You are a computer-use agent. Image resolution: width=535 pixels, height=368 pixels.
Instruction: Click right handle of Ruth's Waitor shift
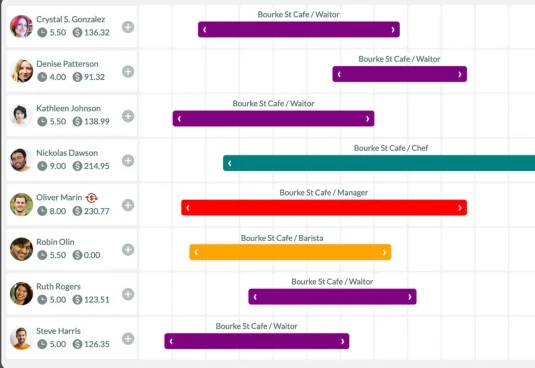tap(410, 297)
